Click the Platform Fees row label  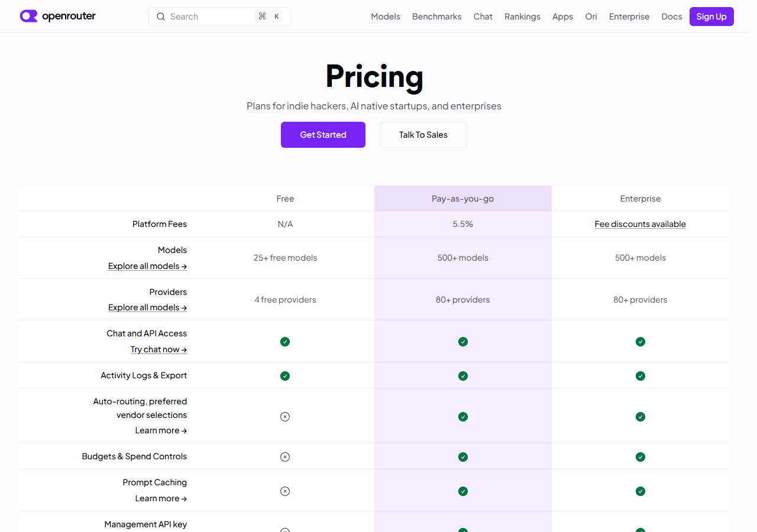[x=160, y=224]
